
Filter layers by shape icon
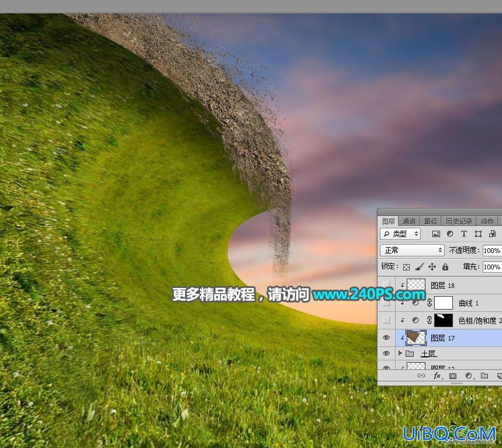tap(478, 234)
